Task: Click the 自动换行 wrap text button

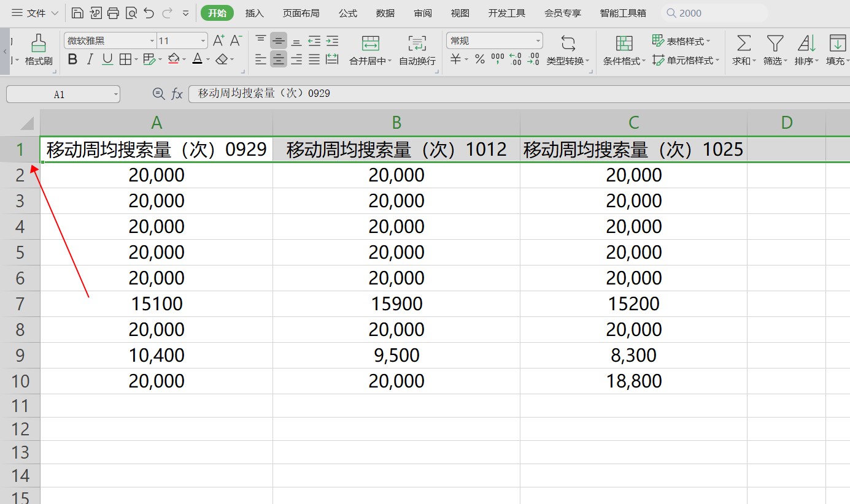Action: 417,50
